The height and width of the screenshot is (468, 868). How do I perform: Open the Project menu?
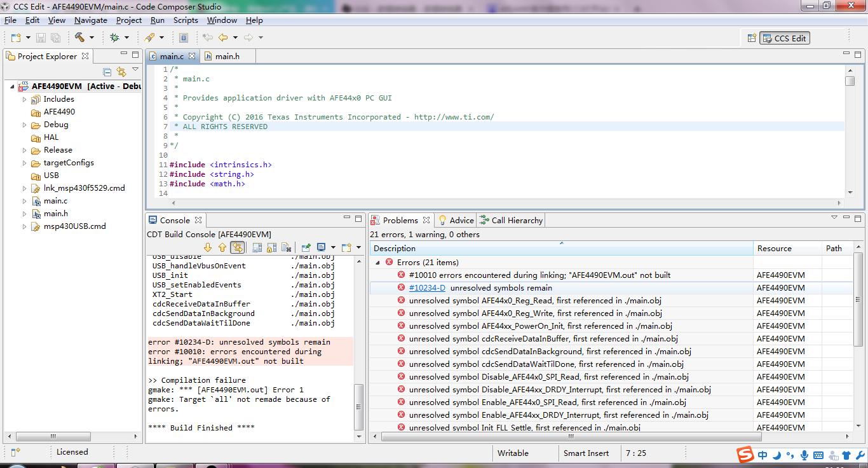click(129, 20)
